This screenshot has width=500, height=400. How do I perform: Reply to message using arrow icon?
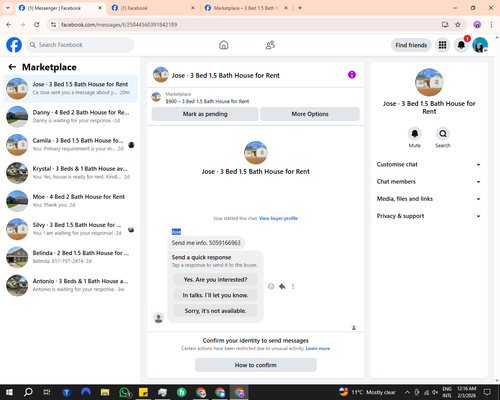coord(282,286)
